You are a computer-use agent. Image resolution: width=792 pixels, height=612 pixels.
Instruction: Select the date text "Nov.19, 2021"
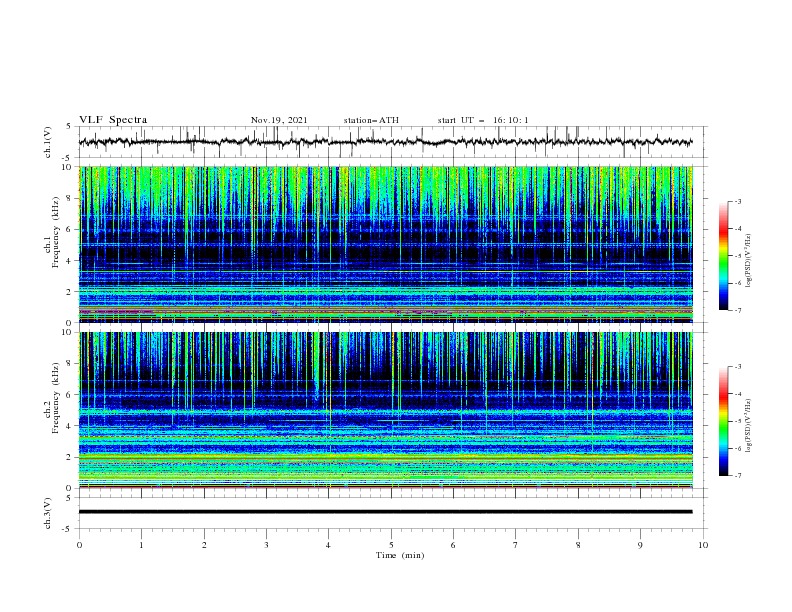click(x=279, y=120)
